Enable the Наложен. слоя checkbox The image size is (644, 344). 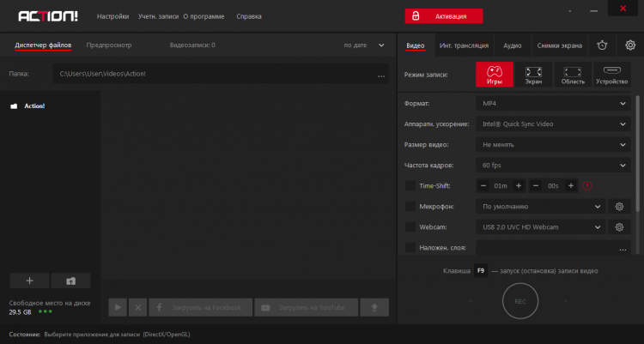(410, 247)
